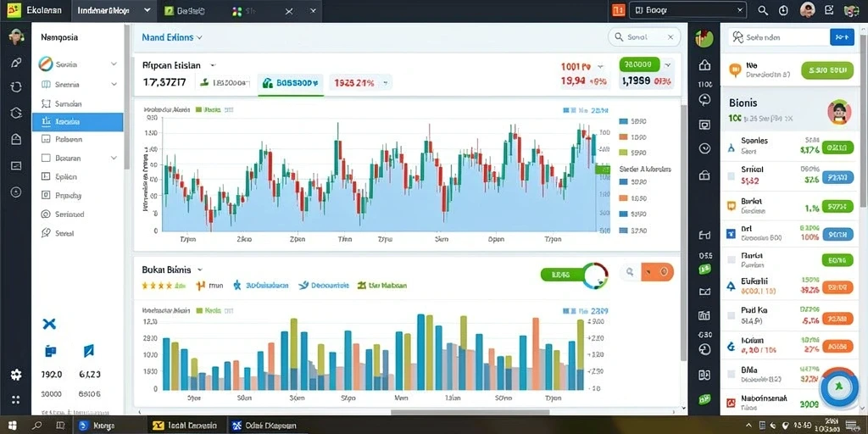Open dropdown next to red 1001 value
Viewport: 868px width, 434px height.
coord(599,66)
